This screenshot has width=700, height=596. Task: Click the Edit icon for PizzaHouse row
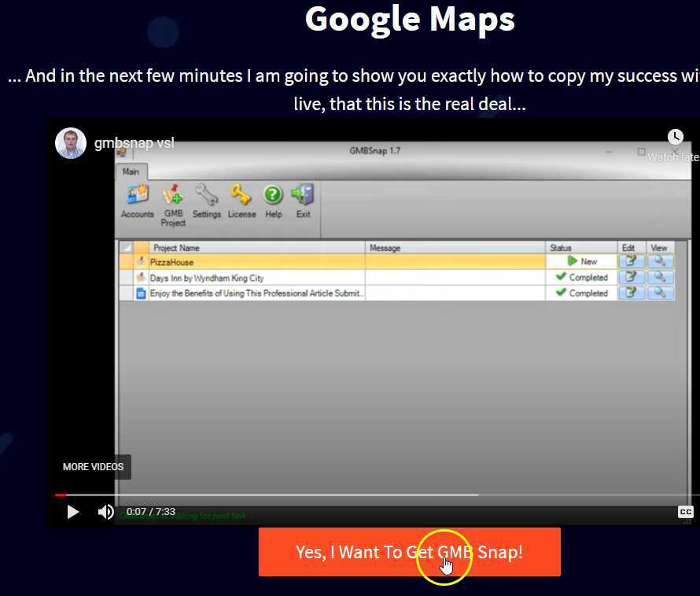pos(632,261)
